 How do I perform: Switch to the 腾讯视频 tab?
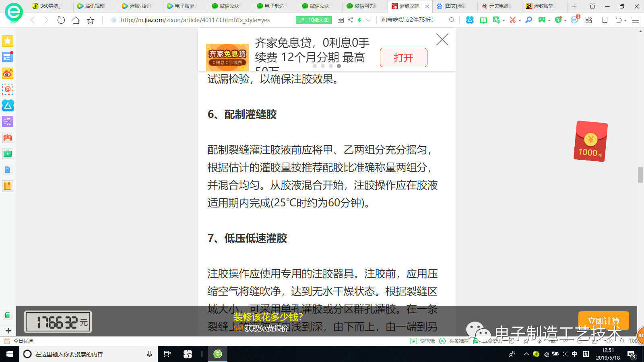(x=96, y=6)
